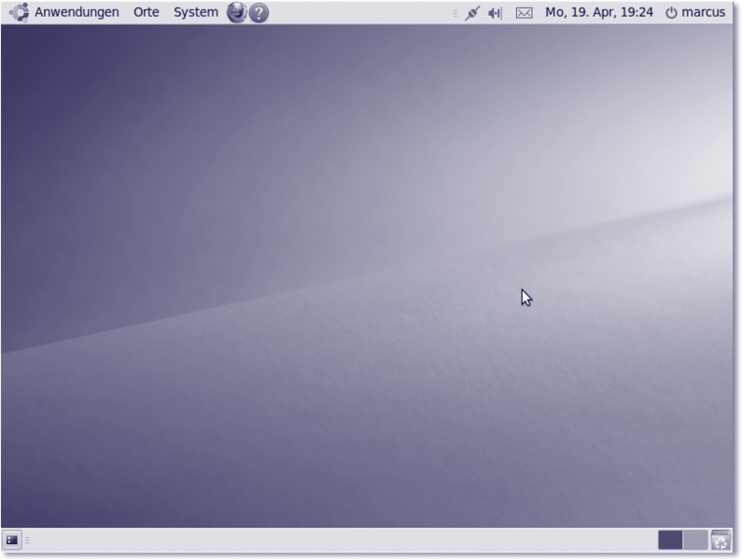Click the mail envelope indicator
This screenshot has height=560, width=742.
(x=525, y=13)
